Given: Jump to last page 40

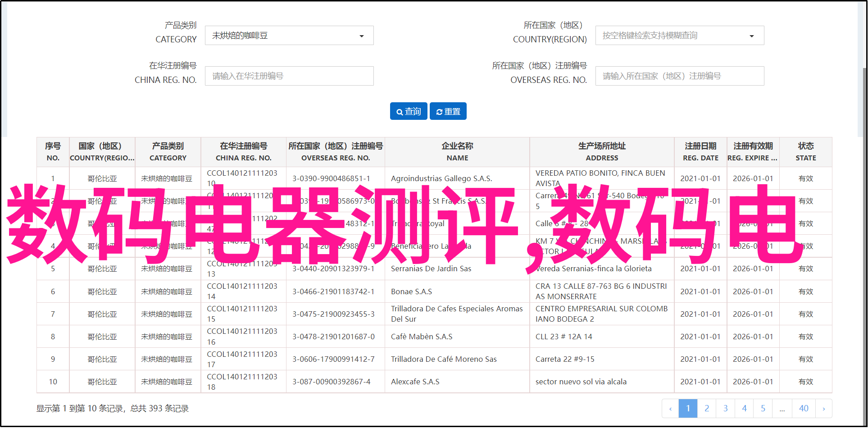Looking at the screenshot, I should (804, 408).
